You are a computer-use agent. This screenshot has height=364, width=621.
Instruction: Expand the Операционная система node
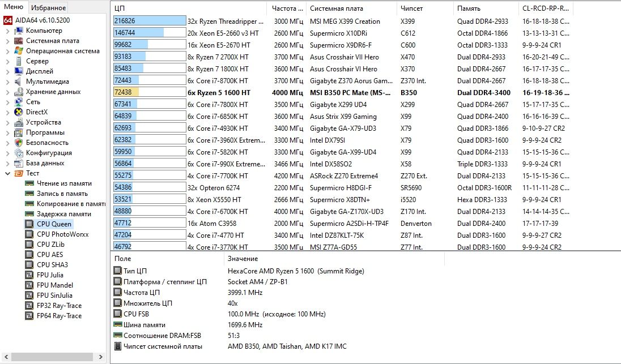[7, 52]
